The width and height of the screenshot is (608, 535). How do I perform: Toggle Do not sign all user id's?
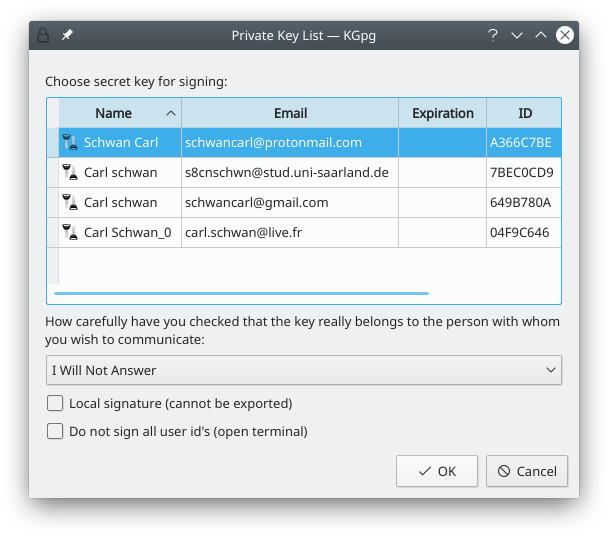click(x=56, y=432)
